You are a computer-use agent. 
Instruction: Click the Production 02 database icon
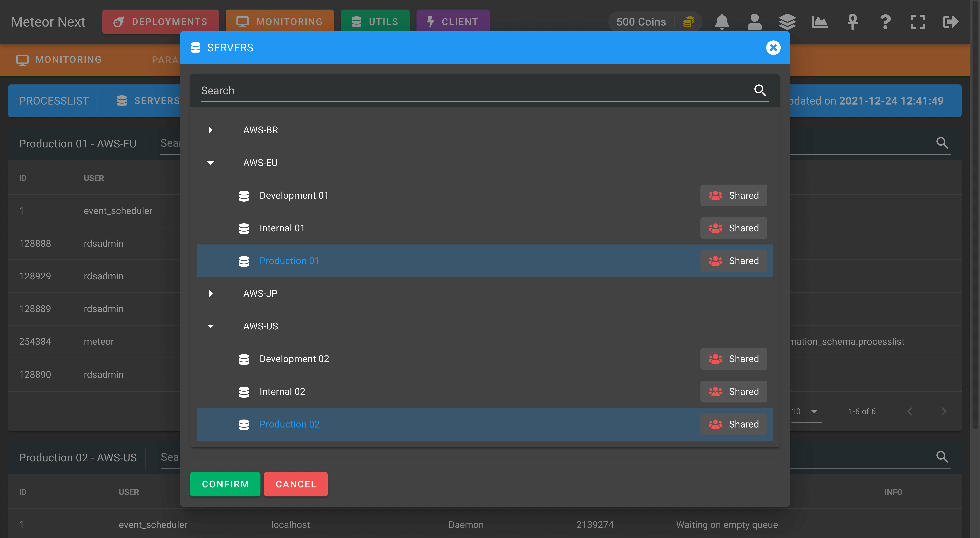(x=244, y=425)
